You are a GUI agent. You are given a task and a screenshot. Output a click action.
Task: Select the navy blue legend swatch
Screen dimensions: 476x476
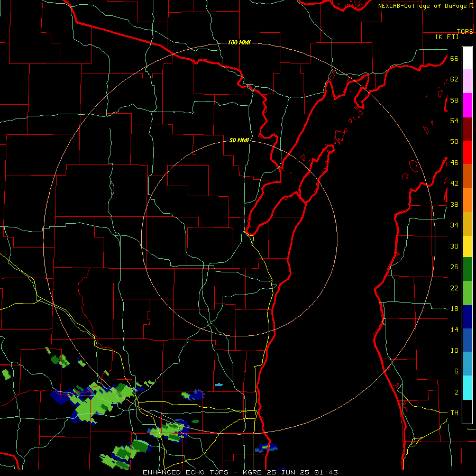[x=467, y=317]
